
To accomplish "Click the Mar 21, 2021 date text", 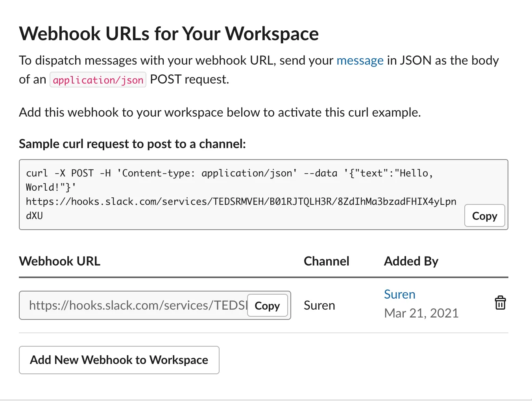I will click(421, 313).
